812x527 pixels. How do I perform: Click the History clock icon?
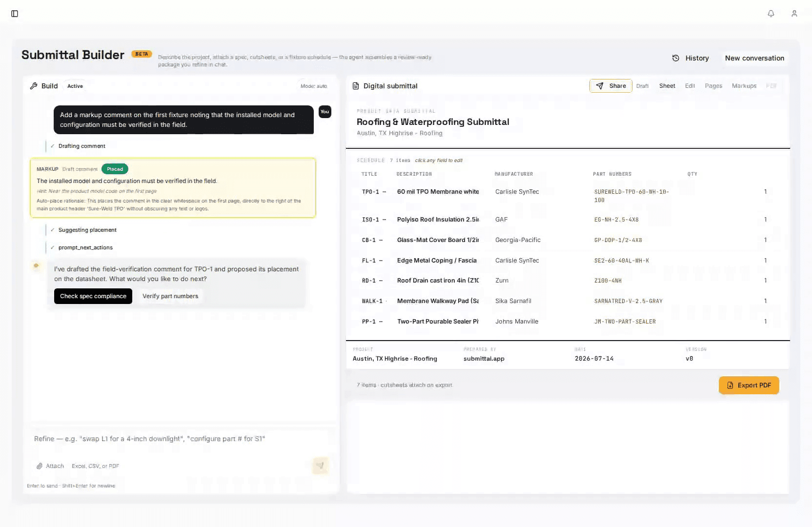(676, 58)
